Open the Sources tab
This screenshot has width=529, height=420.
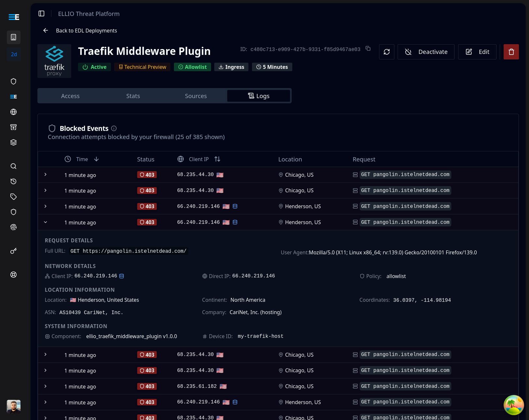[x=196, y=96]
